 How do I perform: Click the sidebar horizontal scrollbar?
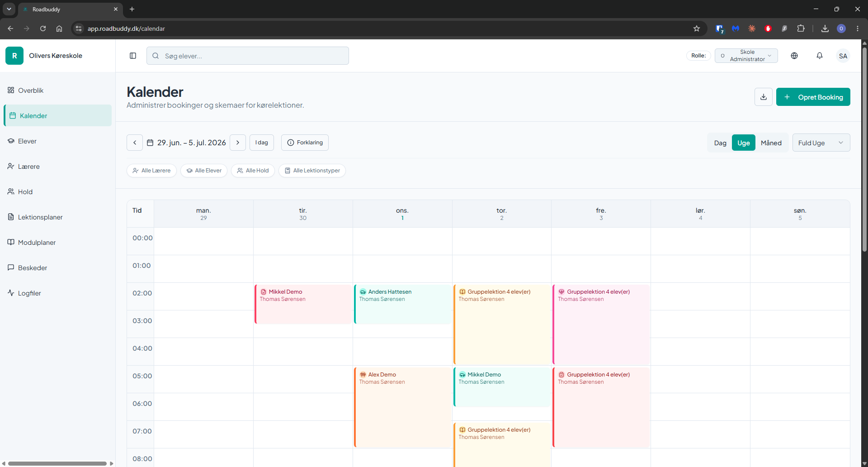click(57, 463)
